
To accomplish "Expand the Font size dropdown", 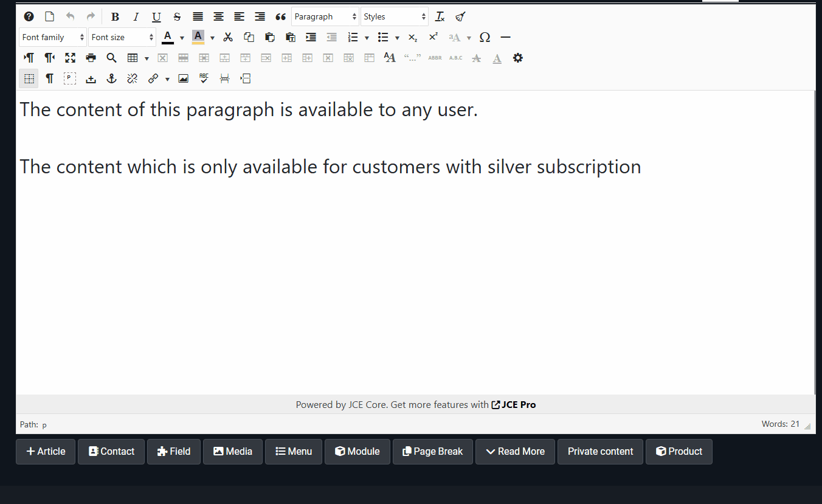I will pyautogui.click(x=122, y=37).
